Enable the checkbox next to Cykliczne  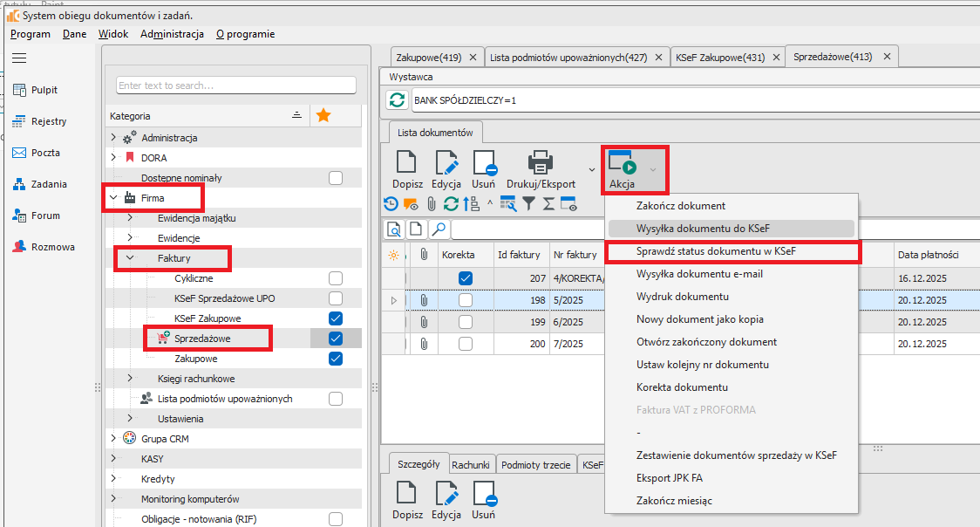336,278
